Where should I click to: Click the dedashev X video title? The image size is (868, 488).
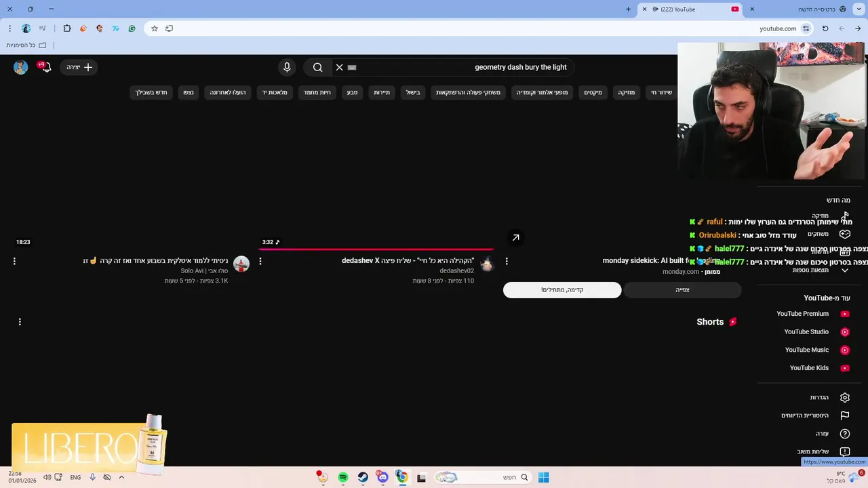408,261
